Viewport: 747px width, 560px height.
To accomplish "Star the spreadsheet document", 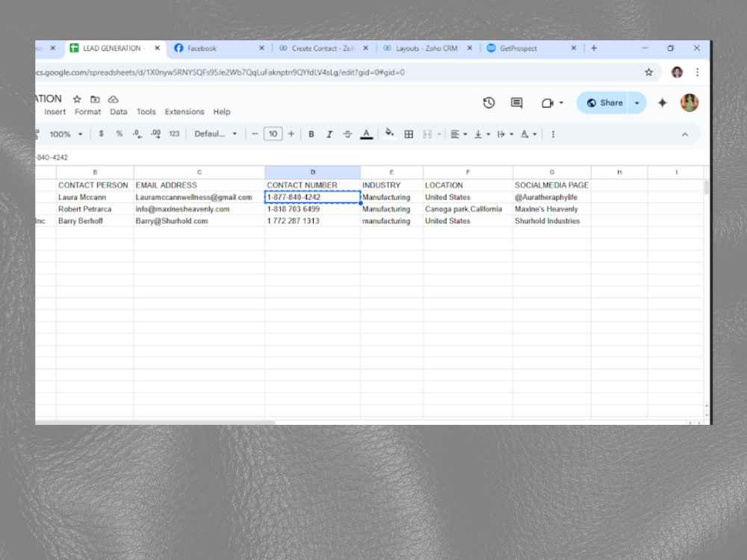I will coord(77,99).
